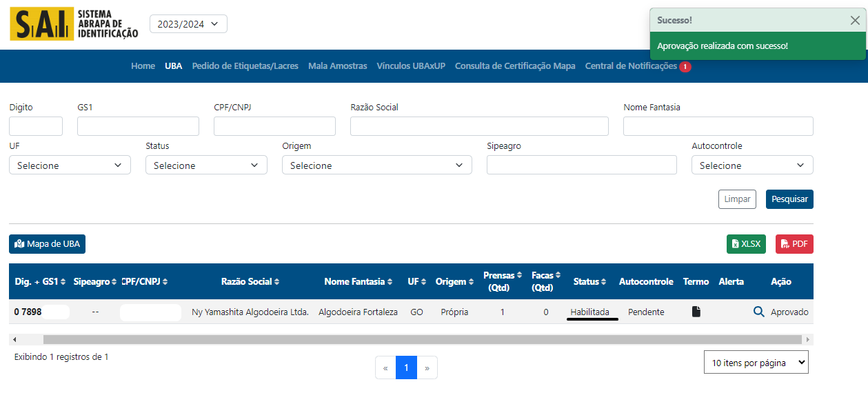The height and width of the screenshot is (393, 868).
Task: Click the magnifier icon in Ação column
Action: point(758,312)
